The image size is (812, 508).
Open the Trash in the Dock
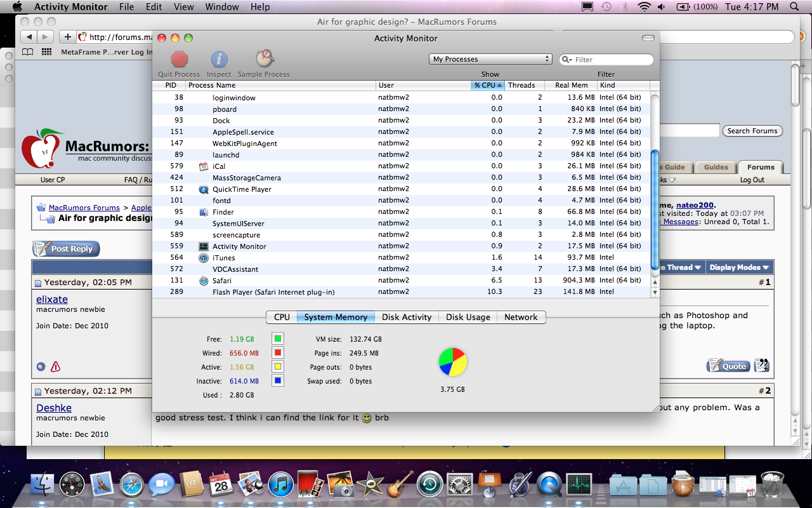(771, 485)
